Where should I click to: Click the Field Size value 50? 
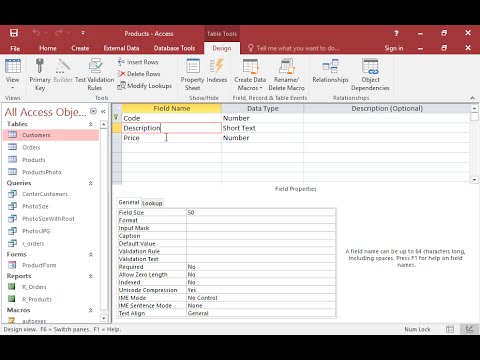click(x=261, y=213)
